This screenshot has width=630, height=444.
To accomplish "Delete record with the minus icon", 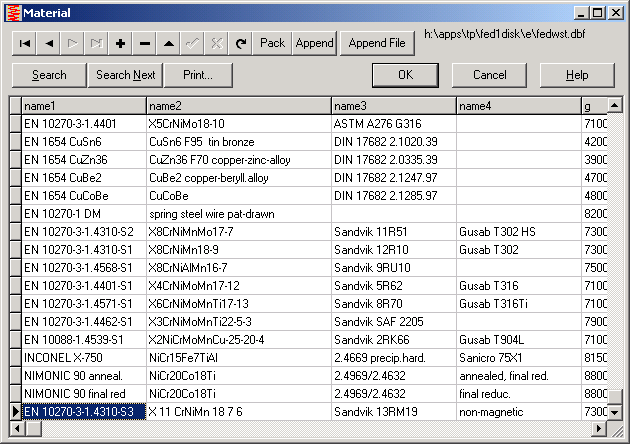I will coord(145,43).
